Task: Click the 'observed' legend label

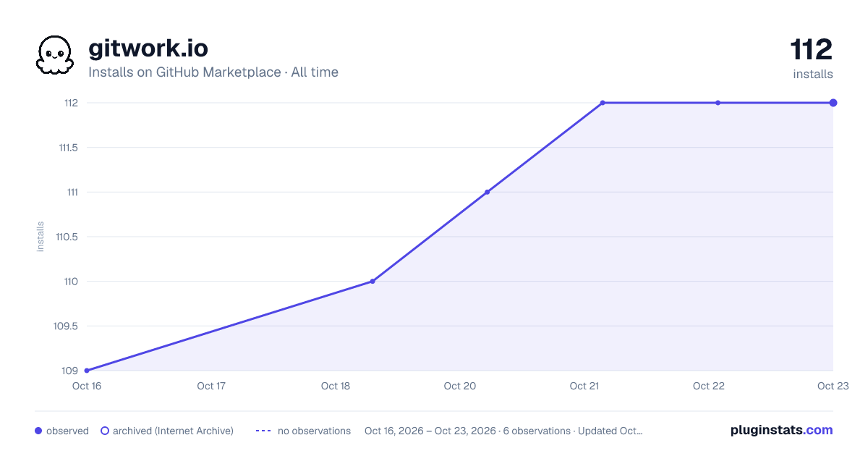Action: 67,431
